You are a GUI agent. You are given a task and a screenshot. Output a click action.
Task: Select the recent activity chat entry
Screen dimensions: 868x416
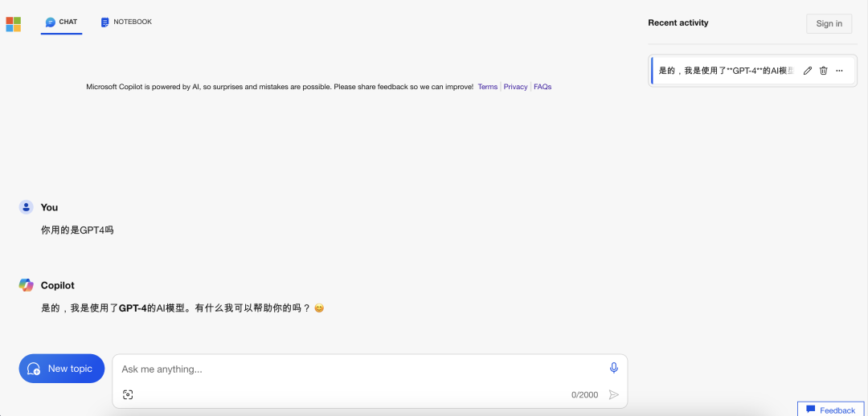[753, 71]
